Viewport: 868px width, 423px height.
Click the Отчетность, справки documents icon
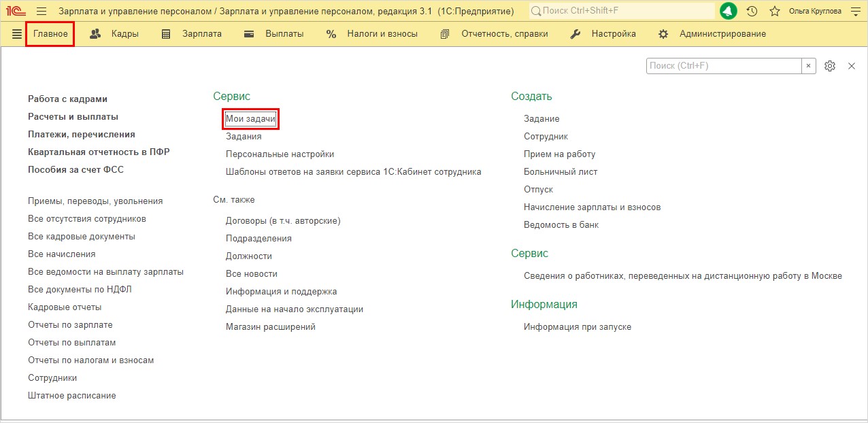pyautogui.click(x=445, y=34)
